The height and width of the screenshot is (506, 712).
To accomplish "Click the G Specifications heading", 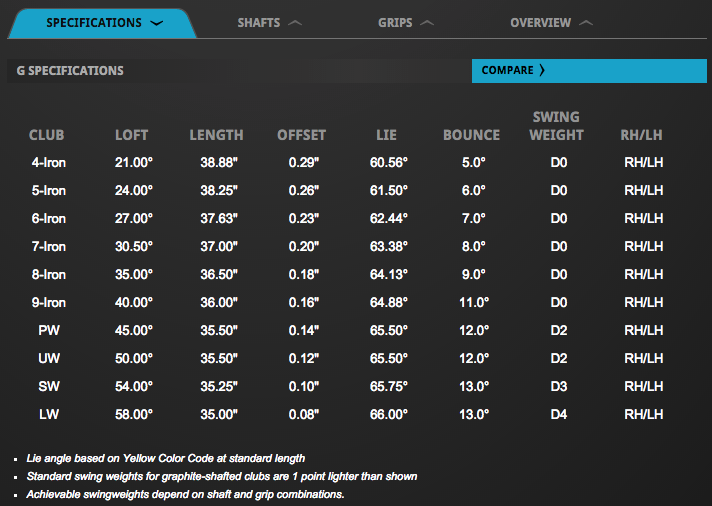I will (x=70, y=71).
